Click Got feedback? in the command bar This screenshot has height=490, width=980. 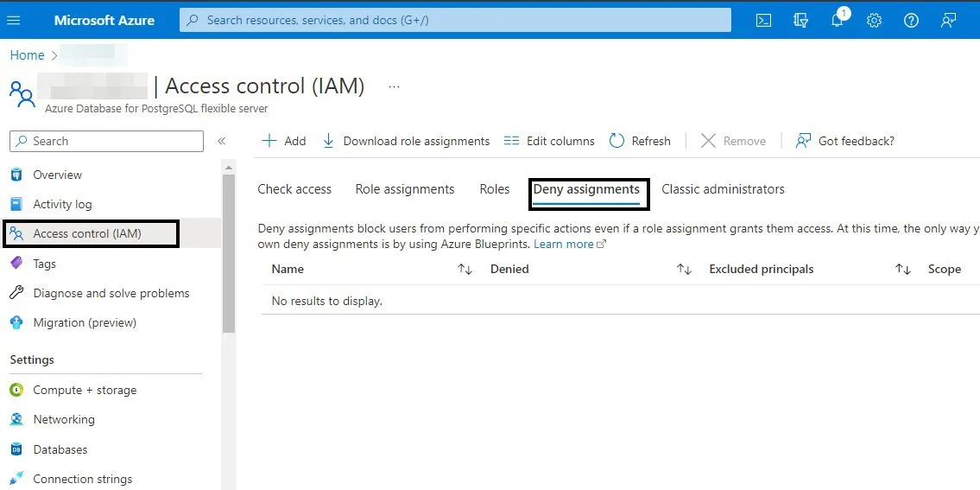point(845,141)
